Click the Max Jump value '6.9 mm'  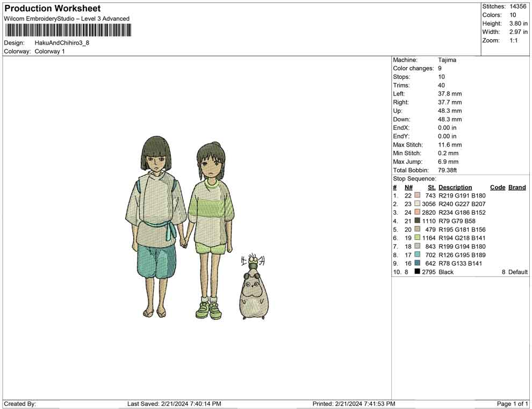[x=448, y=162]
